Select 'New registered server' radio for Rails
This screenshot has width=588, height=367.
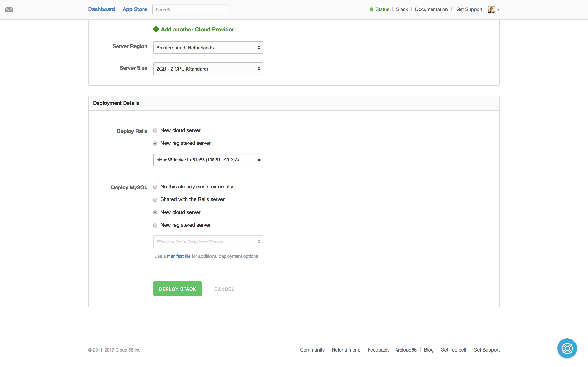(155, 143)
